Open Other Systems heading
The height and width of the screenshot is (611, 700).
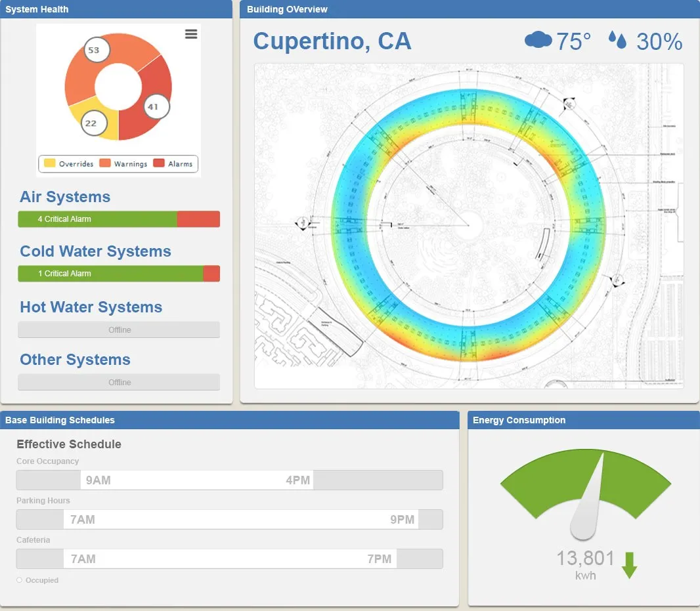[75, 360]
